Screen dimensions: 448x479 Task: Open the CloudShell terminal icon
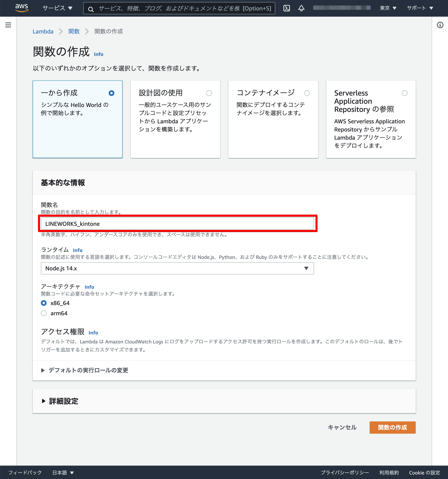[x=286, y=8]
